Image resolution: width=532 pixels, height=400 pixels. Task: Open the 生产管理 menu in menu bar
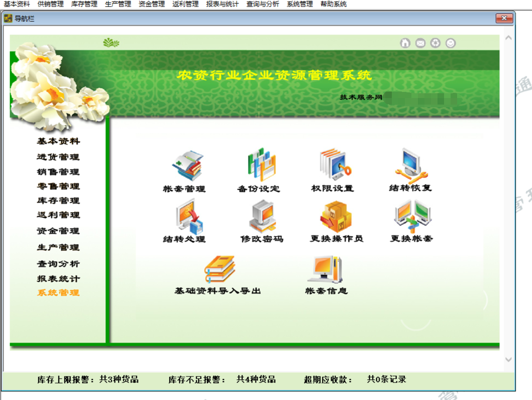118,4
